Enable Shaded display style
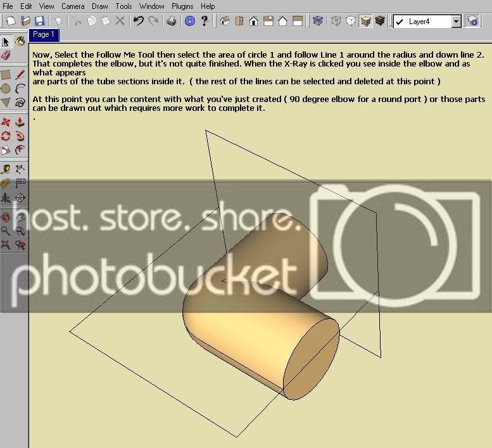492x448 pixels. (x=365, y=21)
